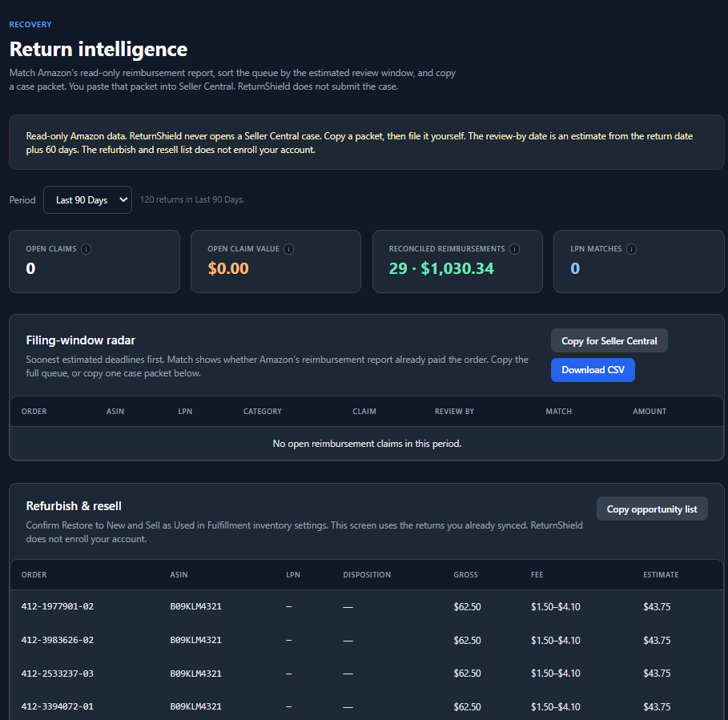The height and width of the screenshot is (720, 728).
Task: Select order 412-3983626-02
Action: click(x=58, y=640)
